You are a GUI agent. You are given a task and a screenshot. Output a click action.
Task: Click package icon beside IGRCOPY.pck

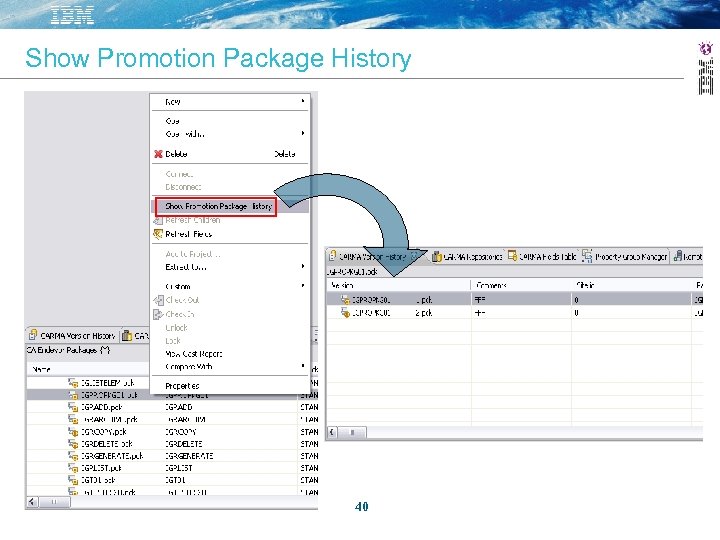click(x=73, y=432)
